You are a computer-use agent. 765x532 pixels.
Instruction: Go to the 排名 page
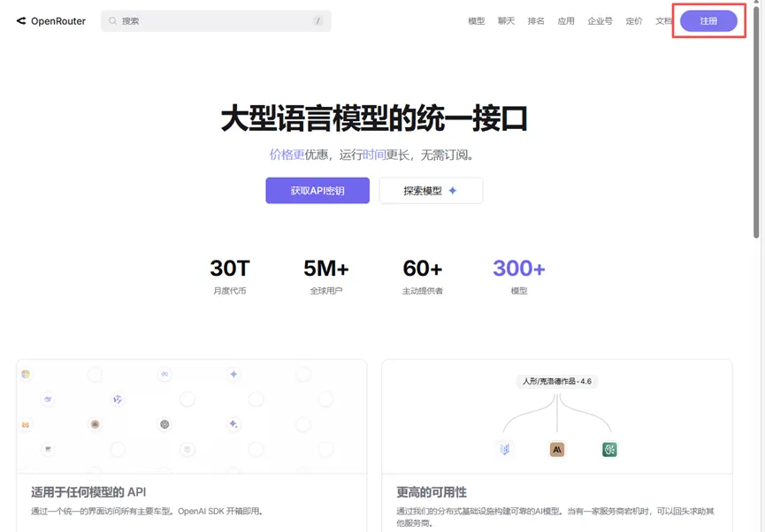click(x=536, y=21)
